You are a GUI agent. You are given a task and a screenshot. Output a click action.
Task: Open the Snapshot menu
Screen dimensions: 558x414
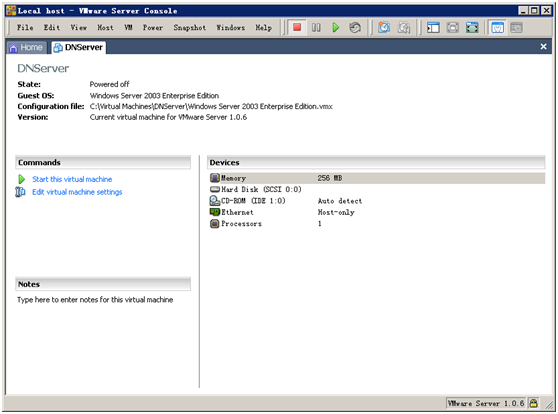point(190,27)
